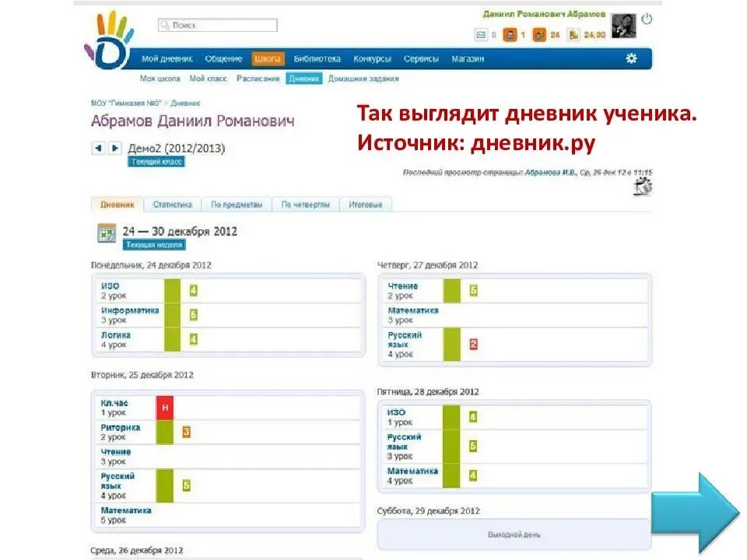Click grade 3 for Риторика
The height and width of the screenshot is (560, 747).
(x=186, y=432)
